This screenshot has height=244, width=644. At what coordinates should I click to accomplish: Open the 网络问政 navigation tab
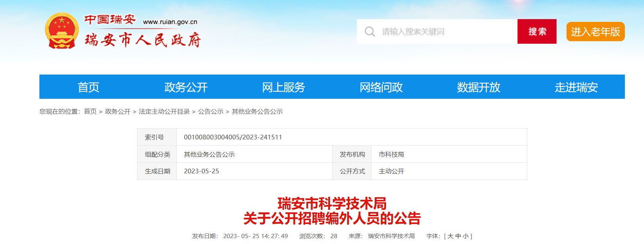pos(381,87)
